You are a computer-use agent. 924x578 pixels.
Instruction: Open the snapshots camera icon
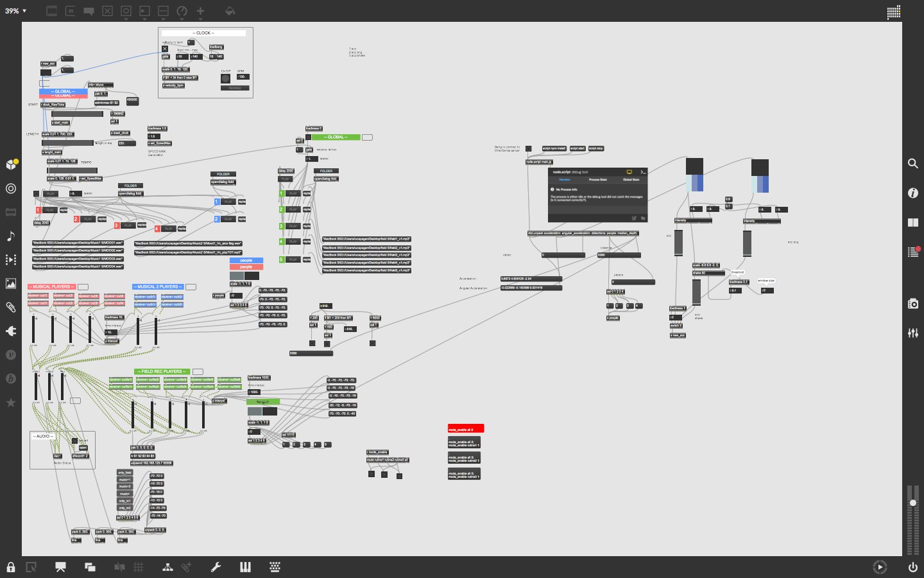click(912, 303)
